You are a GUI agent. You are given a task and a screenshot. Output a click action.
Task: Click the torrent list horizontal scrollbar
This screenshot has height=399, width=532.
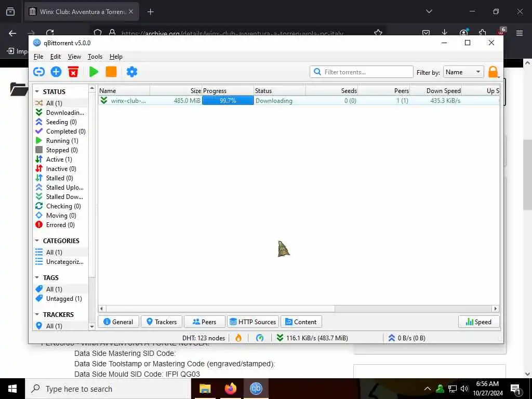(220, 309)
